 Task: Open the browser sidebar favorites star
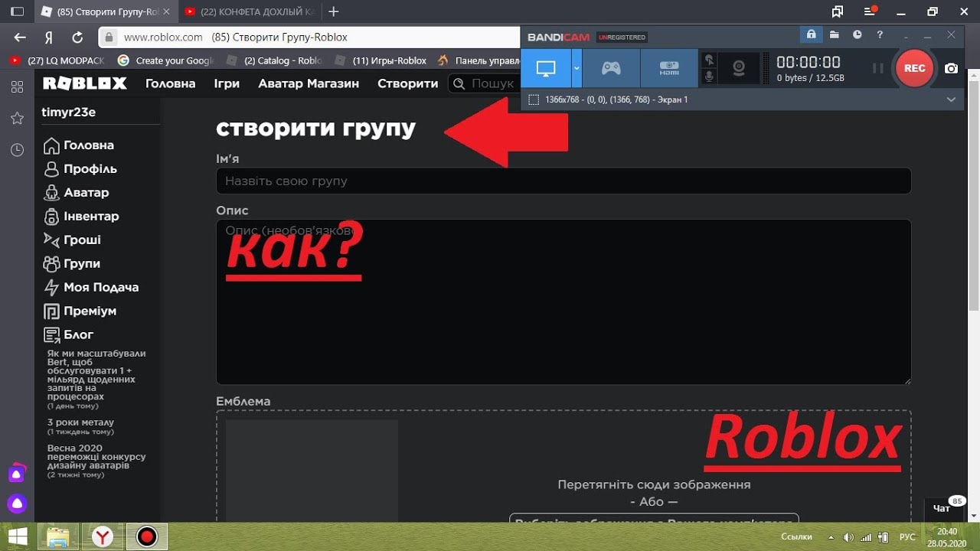[17, 118]
